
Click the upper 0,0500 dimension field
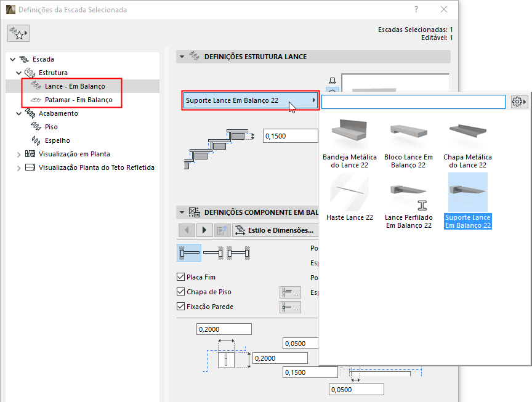[300, 344]
